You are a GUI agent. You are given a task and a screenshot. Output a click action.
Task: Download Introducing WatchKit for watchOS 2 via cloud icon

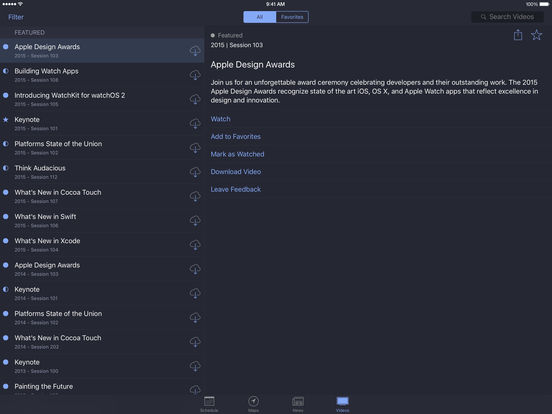[x=195, y=100]
